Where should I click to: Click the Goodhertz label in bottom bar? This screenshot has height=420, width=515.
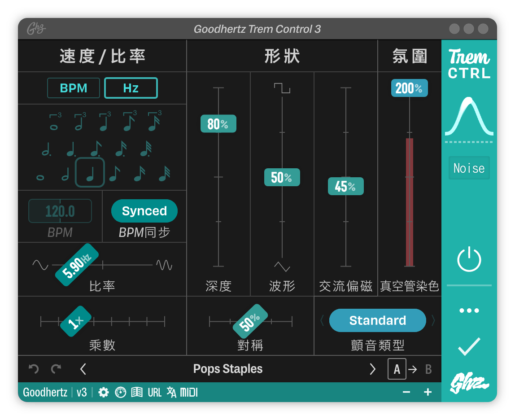point(45,392)
